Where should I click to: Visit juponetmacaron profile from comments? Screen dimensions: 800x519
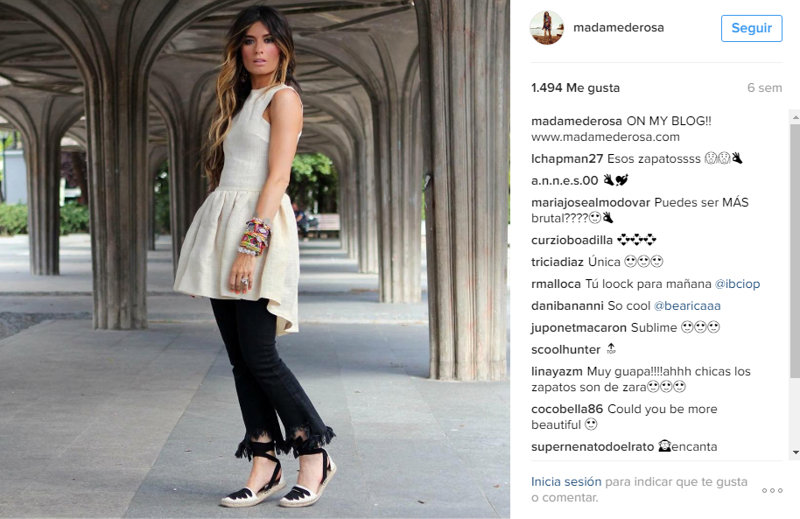click(579, 328)
